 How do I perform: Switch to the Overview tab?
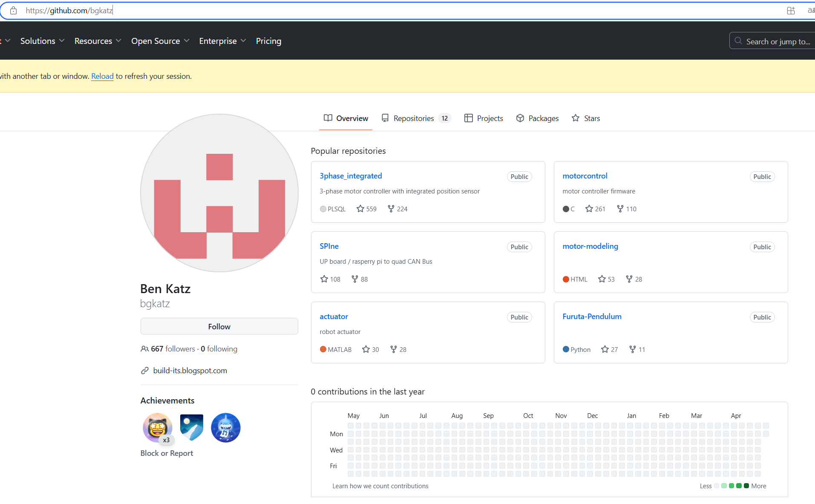(x=346, y=118)
